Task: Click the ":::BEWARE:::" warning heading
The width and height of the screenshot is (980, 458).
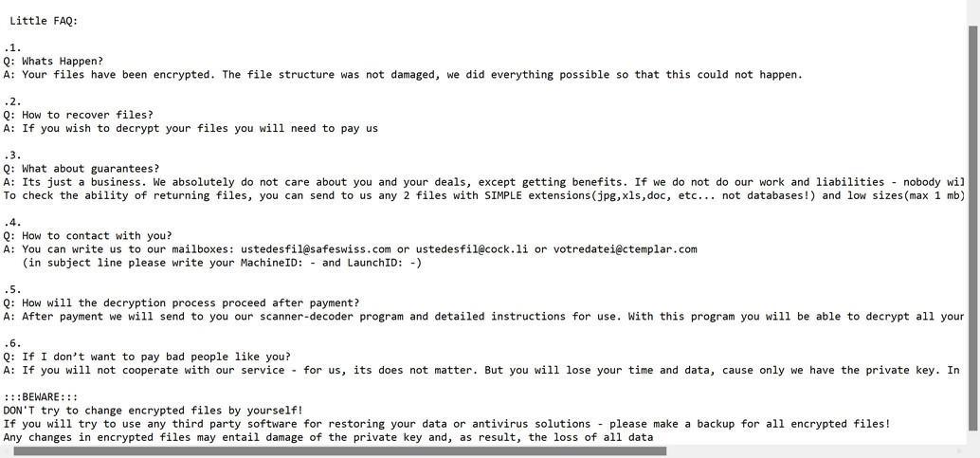Action: coord(41,397)
